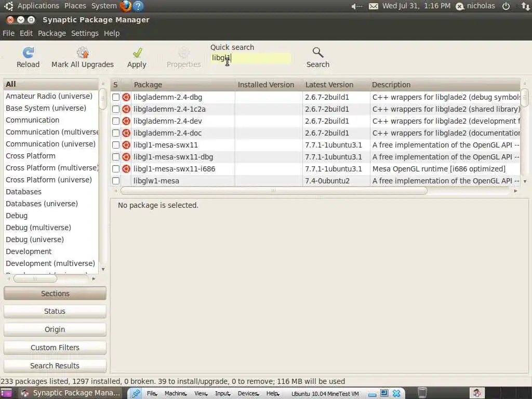Open the VM toolbar Help menu
The height and width of the screenshot is (399, 532).
click(x=273, y=394)
